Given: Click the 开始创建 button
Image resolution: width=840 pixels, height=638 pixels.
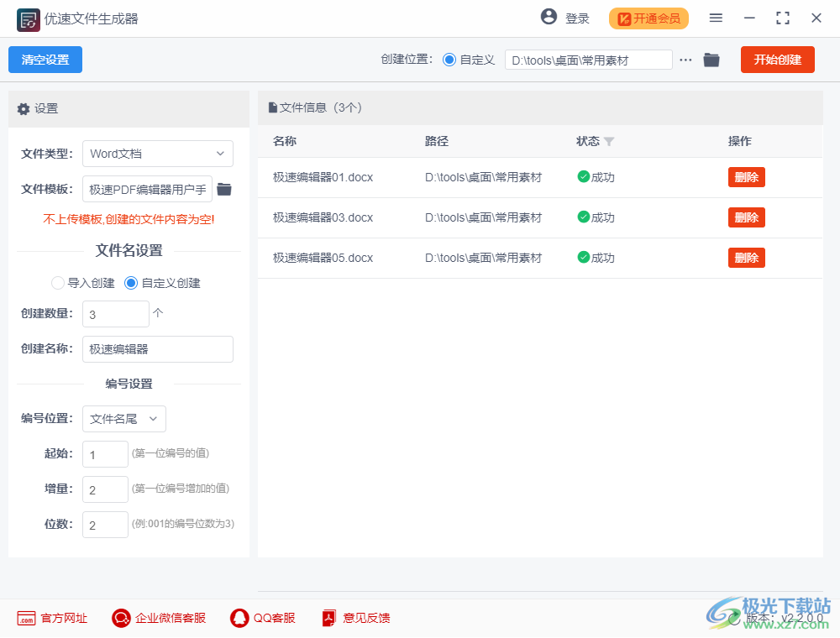Looking at the screenshot, I should pyautogui.click(x=777, y=60).
